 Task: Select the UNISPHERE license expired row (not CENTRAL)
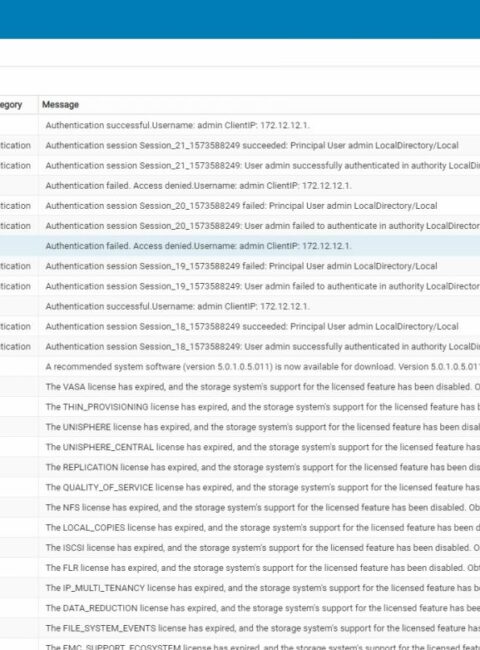click(240, 427)
